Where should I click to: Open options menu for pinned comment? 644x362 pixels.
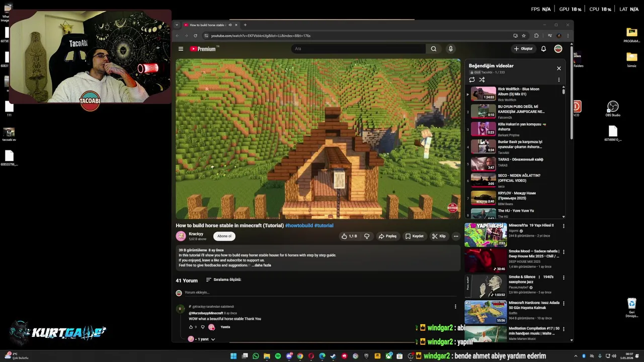tap(455, 306)
